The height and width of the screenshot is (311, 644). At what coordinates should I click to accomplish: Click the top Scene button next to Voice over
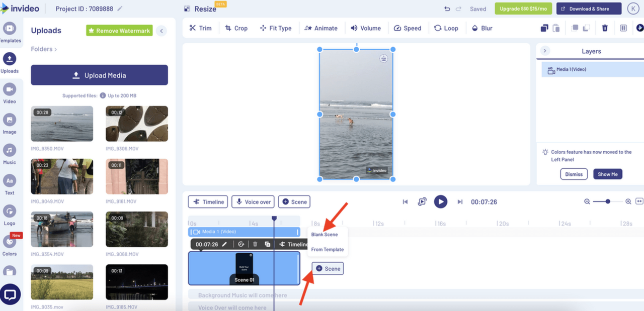coord(294,202)
